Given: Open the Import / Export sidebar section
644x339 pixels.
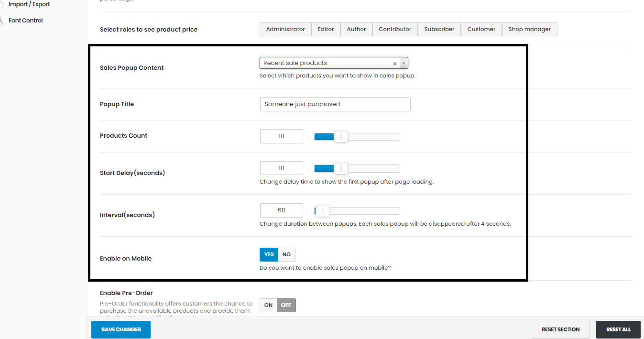Looking at the screenshot, I should pos(29,4).
